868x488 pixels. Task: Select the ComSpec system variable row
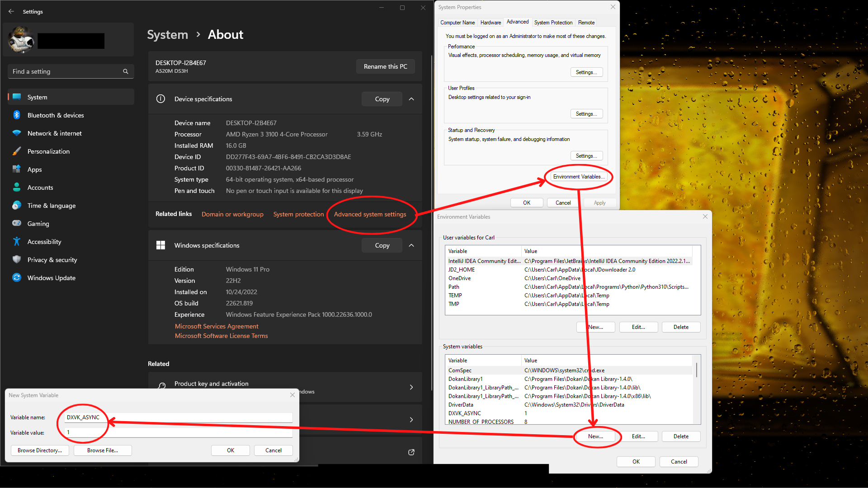click(x=570, y=371)
